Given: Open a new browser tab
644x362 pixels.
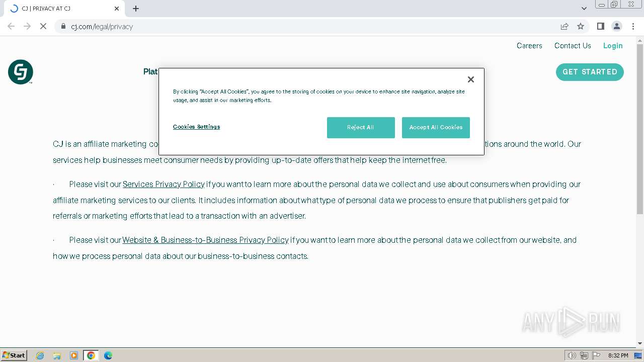Looking at the screenshot, I should click(x=136, y=9).
